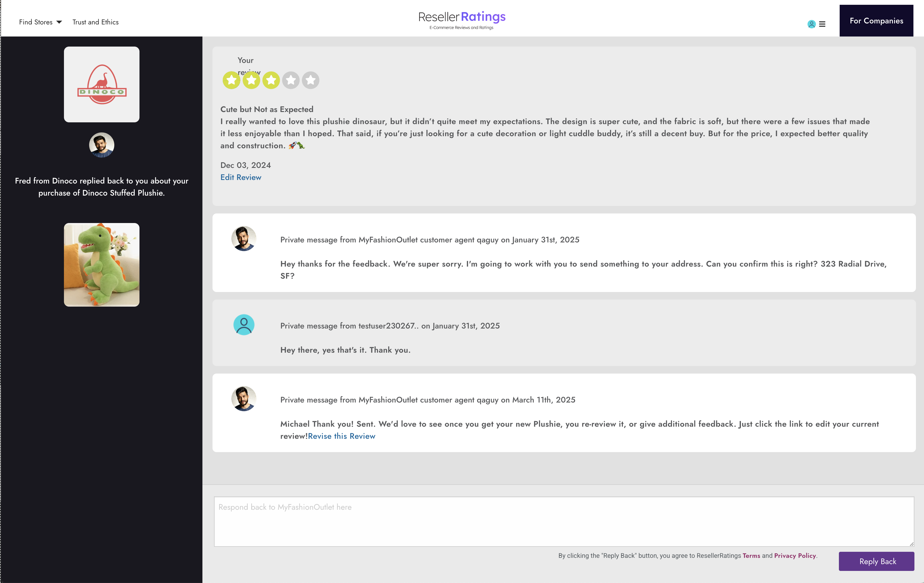
Task: Select the third review star
Action: click(271, 80)
